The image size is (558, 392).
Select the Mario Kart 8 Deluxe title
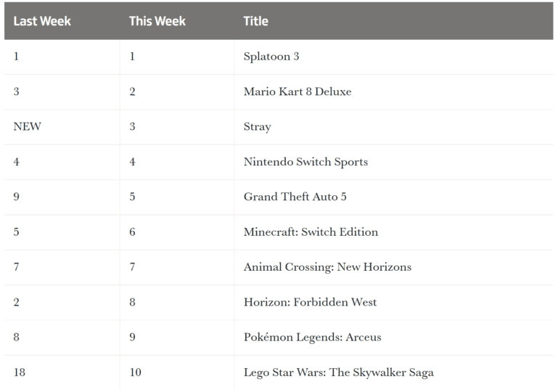point(298,91)
